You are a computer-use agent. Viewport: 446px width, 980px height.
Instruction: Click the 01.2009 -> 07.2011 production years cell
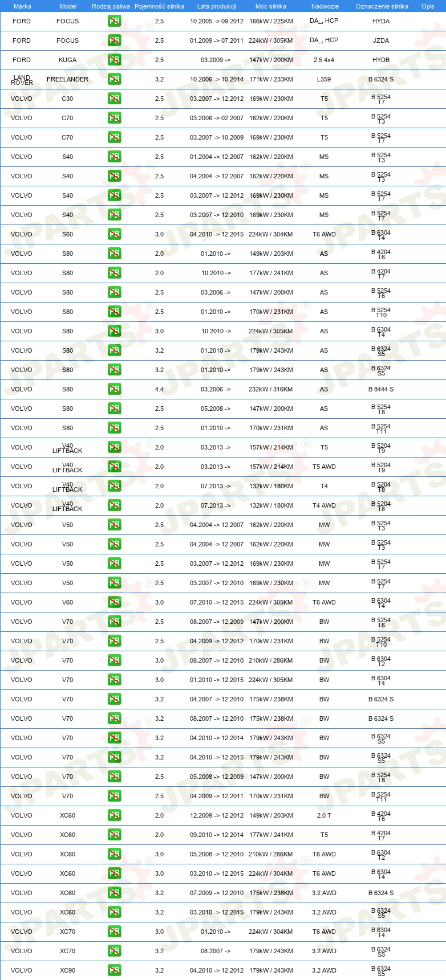point(217,40)
